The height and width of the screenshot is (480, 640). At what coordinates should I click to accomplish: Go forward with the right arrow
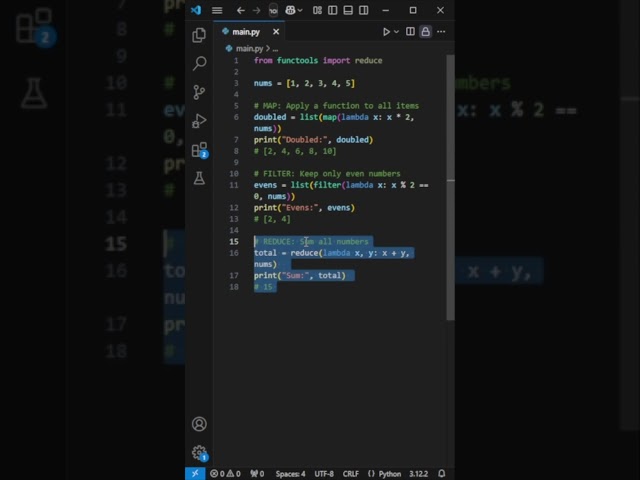coord(256,10)
